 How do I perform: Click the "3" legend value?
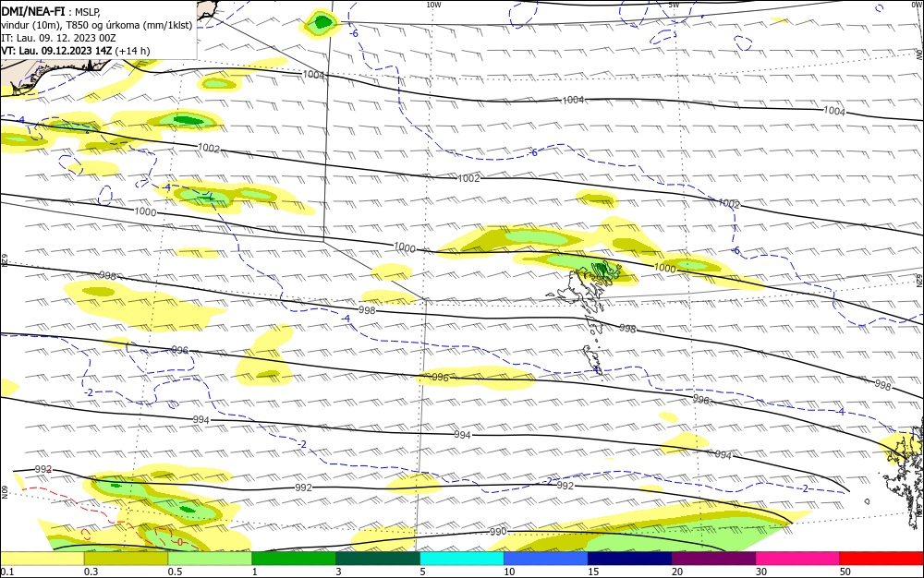coord(338,572)
